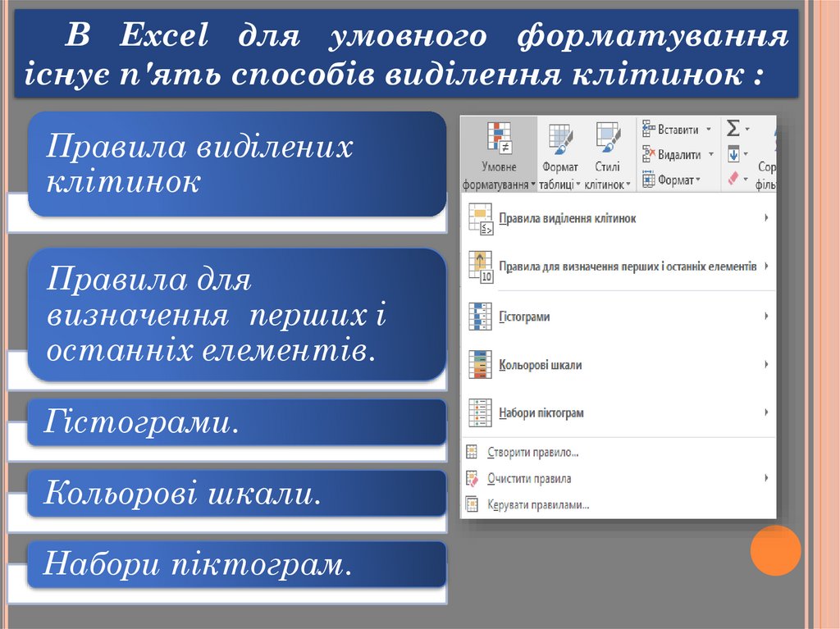Image resolution: width=840 pixels, height=629 pixels.
Task: Click the Кольорові шкали slide box
Action: (237, 493)
